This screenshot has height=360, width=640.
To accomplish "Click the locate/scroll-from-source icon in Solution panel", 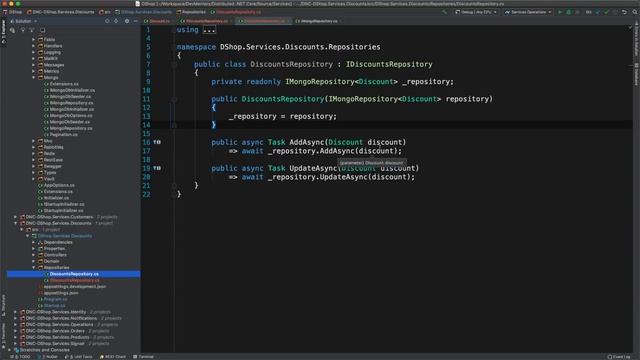I will tap(107, 21).
